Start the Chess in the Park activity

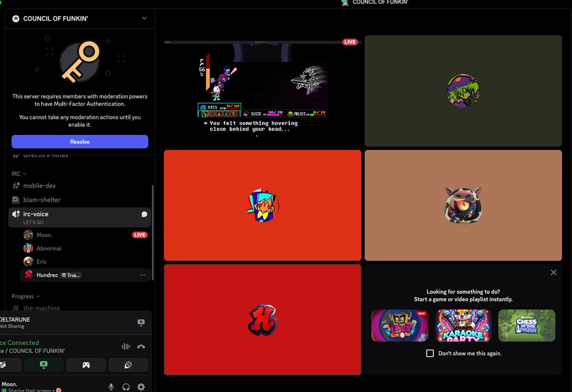pos(527,325)
